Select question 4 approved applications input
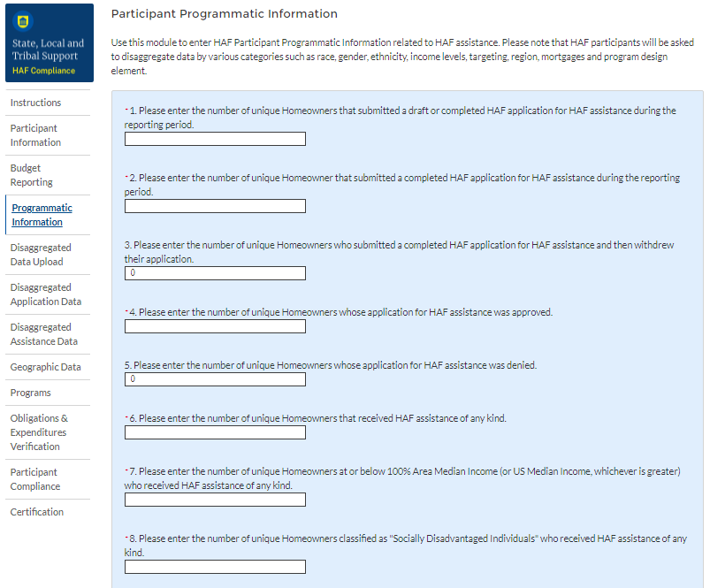Image resolution: width=710 pixels, height=588 pixels. (215, 326)
